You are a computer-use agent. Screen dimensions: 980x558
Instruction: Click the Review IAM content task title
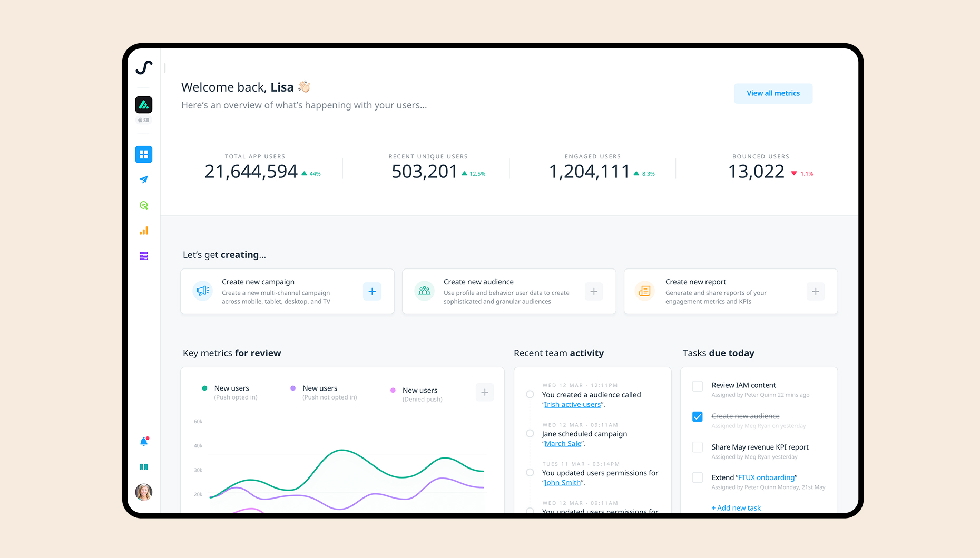[743, 385]
